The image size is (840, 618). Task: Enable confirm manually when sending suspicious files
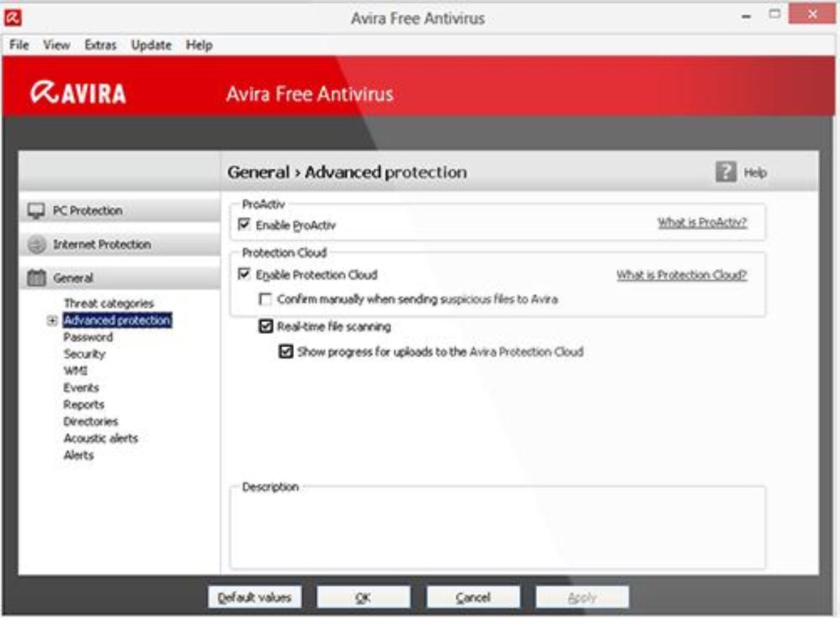[x=265, y=300]
